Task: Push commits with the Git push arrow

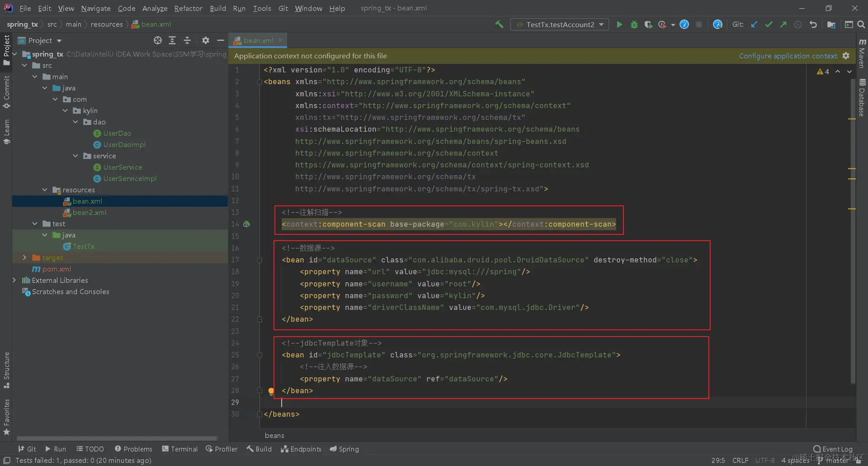Action: 783,24
